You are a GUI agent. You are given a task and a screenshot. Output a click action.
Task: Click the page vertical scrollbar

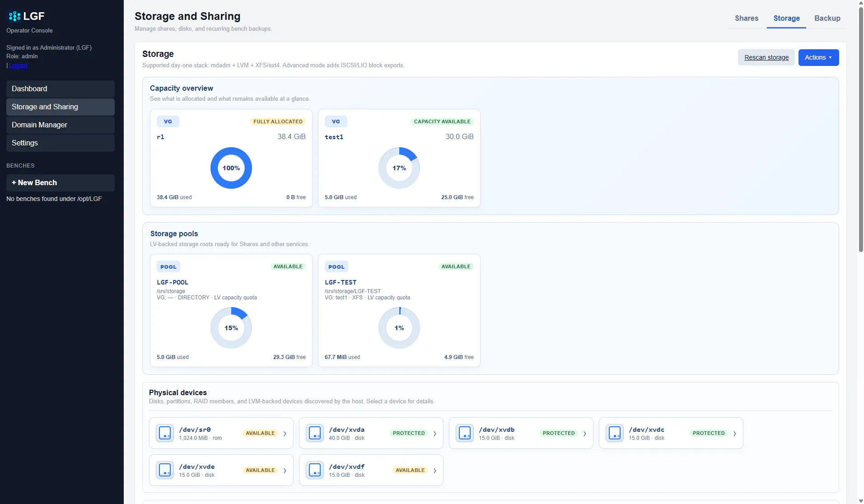click(x=860, y=129)
